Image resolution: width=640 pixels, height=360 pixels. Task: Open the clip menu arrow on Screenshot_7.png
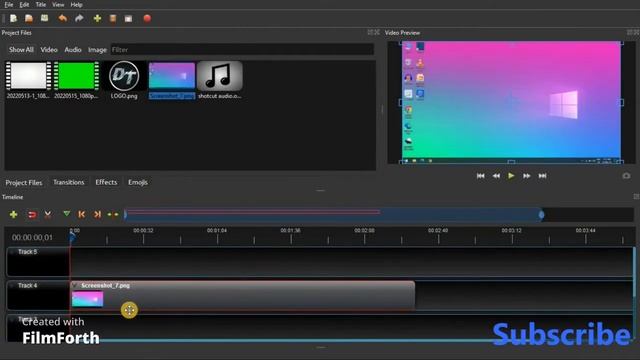pos(75,285)
